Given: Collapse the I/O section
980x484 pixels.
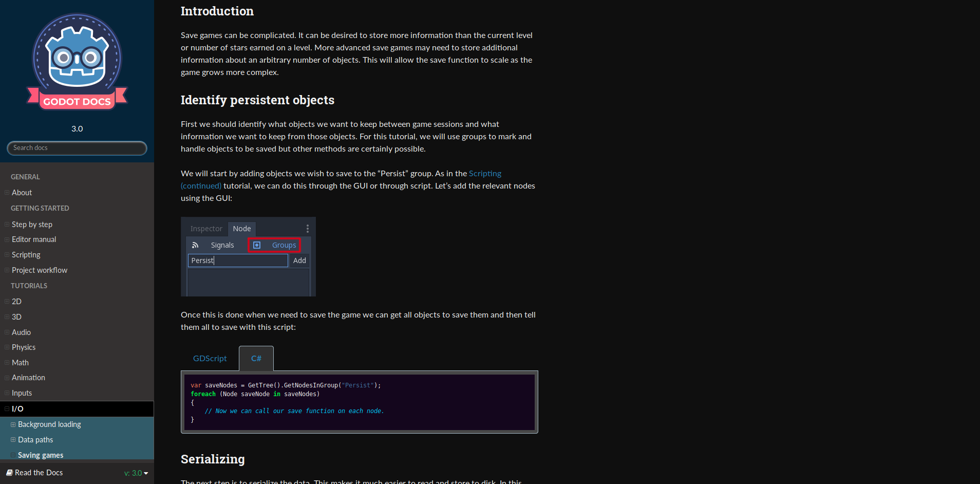Looking at the screenshot, I should point(6,408).
